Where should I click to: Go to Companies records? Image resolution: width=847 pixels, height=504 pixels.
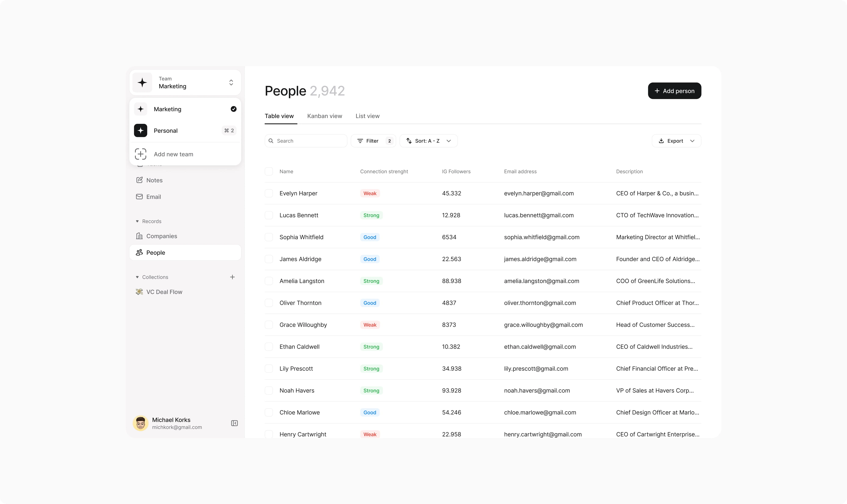161,236
